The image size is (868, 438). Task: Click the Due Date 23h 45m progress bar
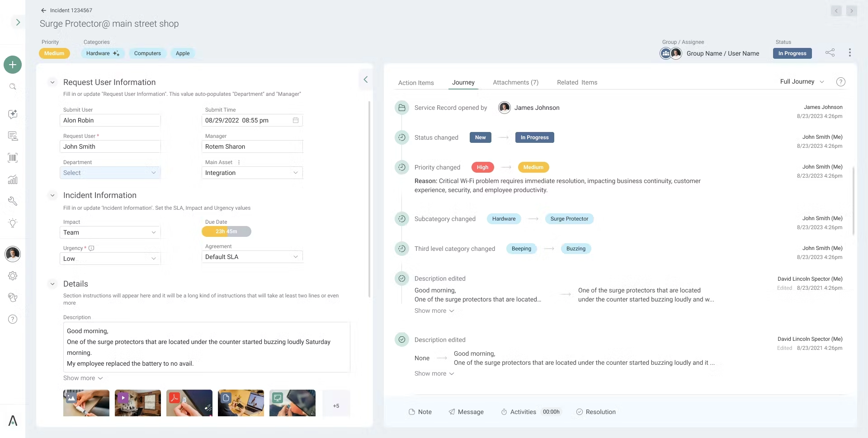[x=226, y=231]
